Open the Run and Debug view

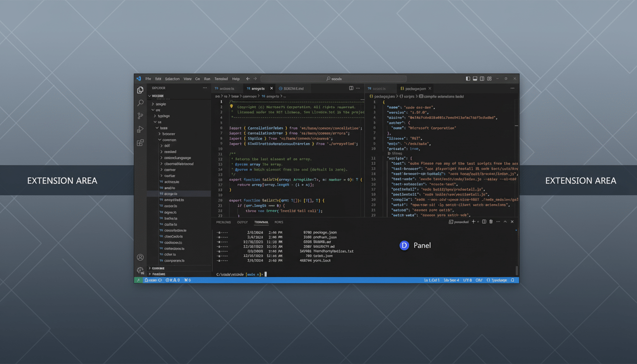coord(140,129)
